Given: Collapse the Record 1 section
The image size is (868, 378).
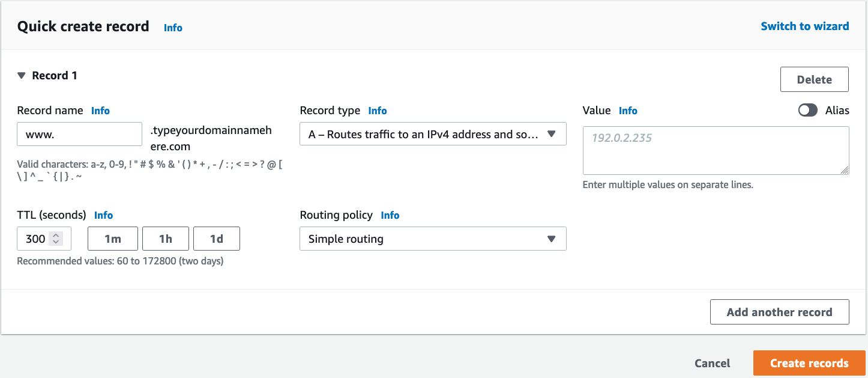Looking at the screenshot, I should pos(22,75).
